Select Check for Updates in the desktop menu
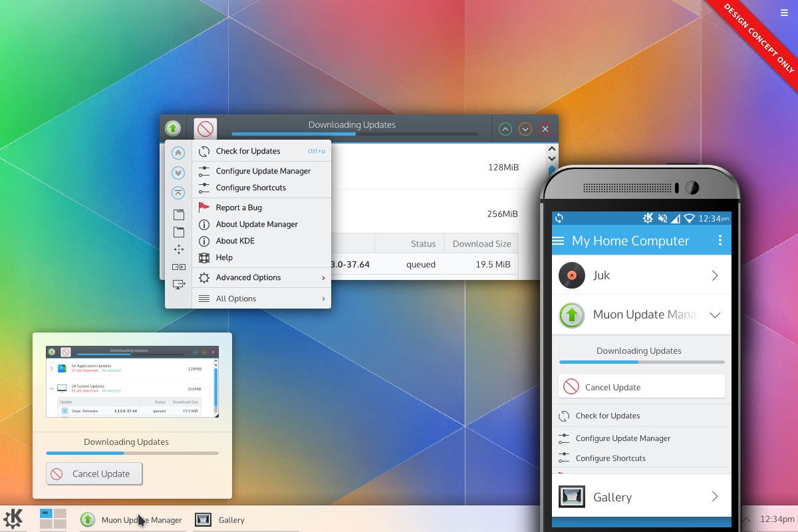The width and height of the screenshot is (798, 532). pyautogui.click(x=261, y=151)
